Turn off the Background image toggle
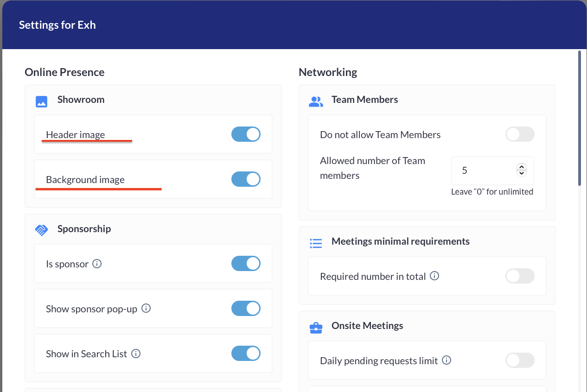 [x=246, y=179]
